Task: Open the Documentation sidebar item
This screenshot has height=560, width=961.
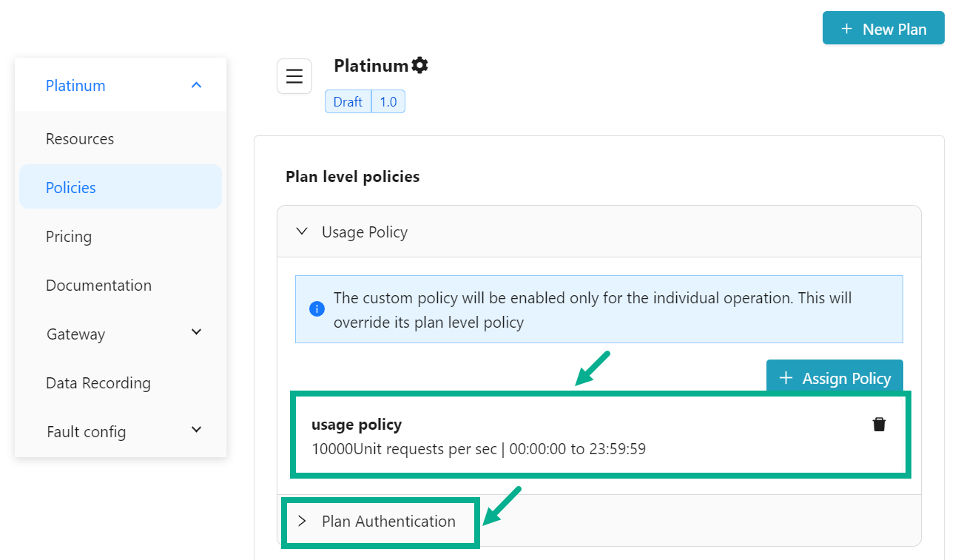Action: tap(98, 286)
